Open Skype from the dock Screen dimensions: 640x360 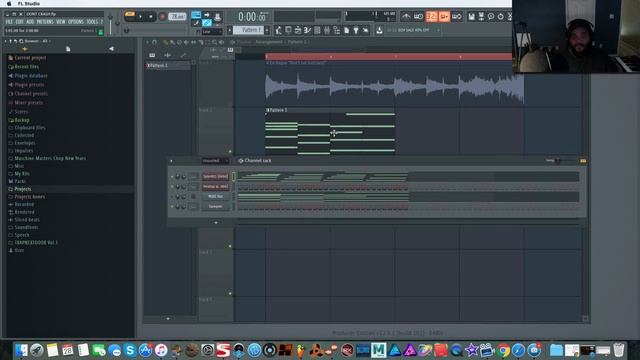click(x=130, y=350)
